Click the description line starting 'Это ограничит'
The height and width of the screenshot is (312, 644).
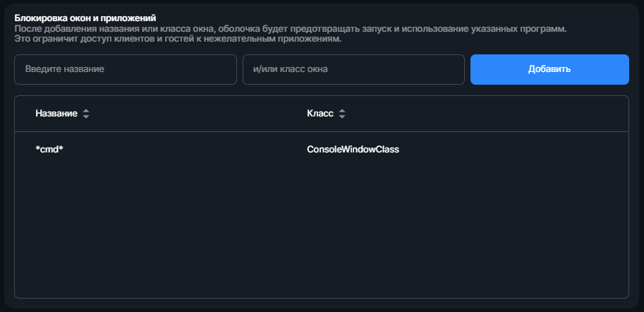[x=178, y=40]
